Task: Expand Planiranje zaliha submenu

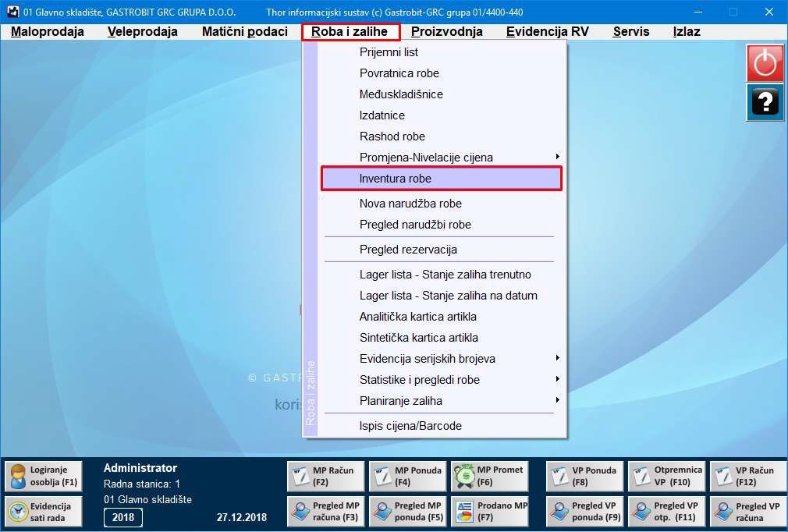Action: (438, 401)
